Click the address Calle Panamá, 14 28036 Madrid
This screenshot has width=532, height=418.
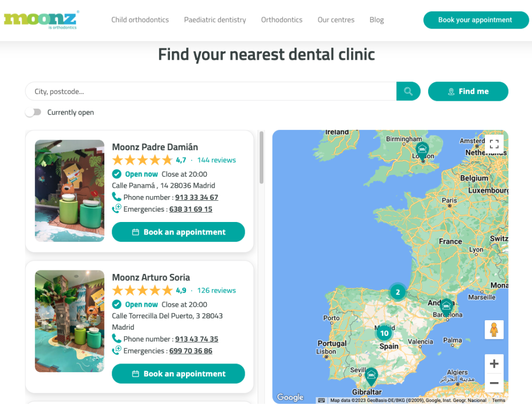click(164, 186)
